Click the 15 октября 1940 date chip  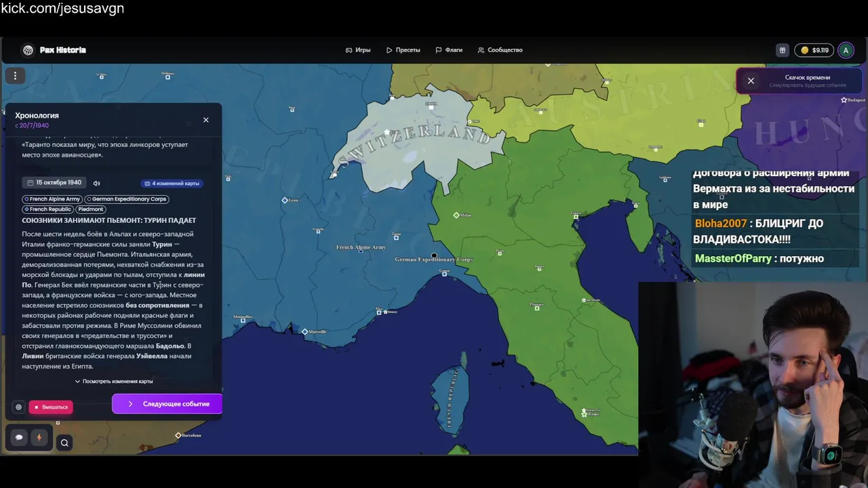pyautogui.click(x=54, y=183)
